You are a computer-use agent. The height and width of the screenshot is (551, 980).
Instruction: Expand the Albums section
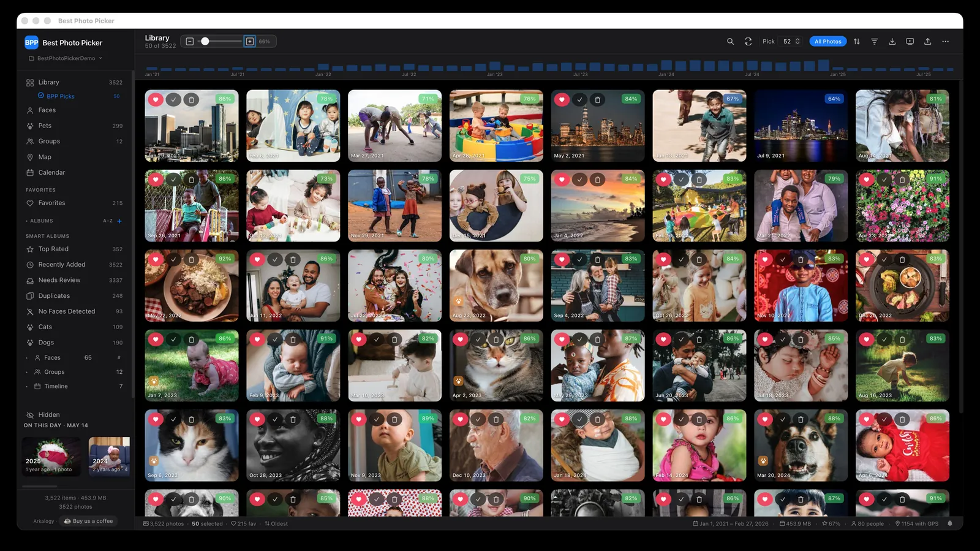tap(27, 221)
